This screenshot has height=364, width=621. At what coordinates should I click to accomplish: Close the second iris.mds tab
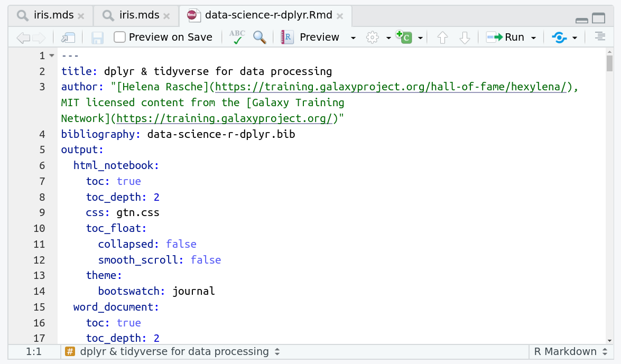click(x=166, y=16)
